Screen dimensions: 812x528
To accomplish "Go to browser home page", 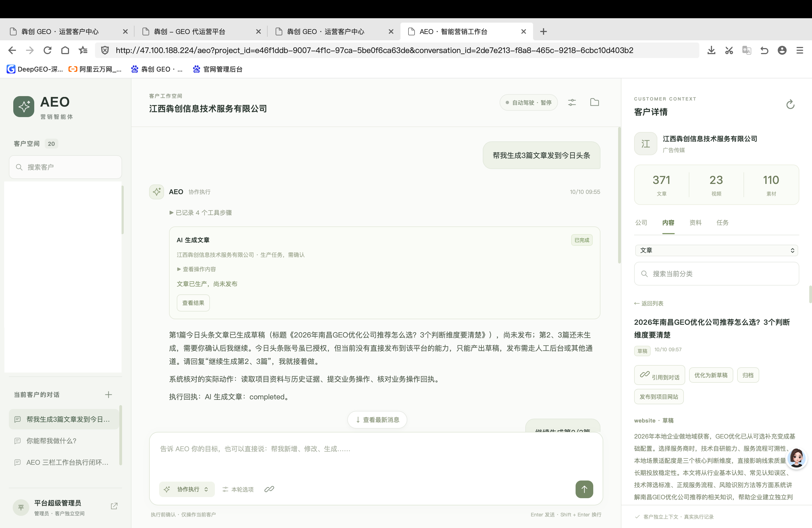I will coord(65,51).
